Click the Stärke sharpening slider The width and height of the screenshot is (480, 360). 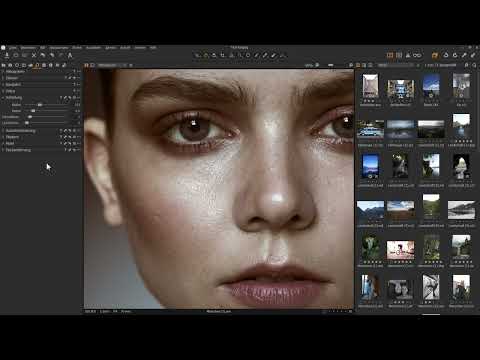tap(47, 105)
